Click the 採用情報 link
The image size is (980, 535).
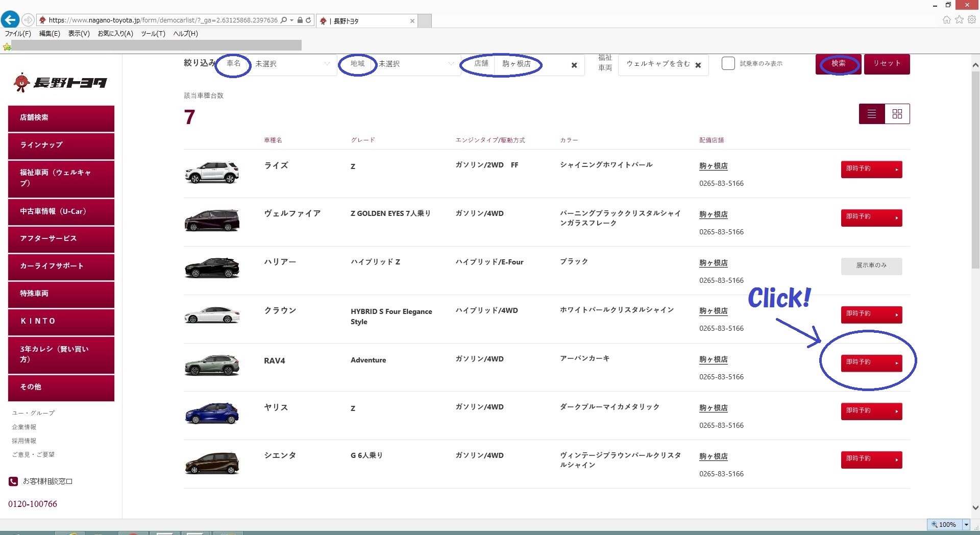[x=24, y=441]
